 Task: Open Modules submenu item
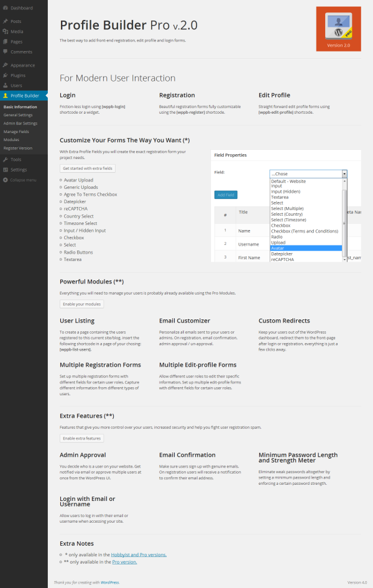tap(11, 139)
